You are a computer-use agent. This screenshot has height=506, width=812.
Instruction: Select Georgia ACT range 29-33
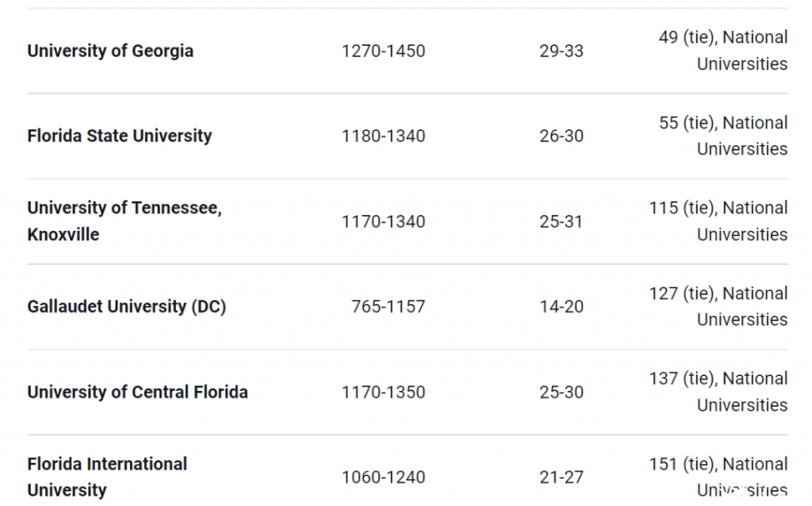561,51
